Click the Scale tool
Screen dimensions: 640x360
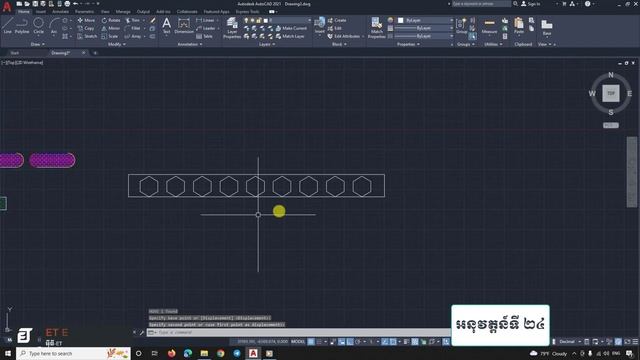(x=110, y=36)
